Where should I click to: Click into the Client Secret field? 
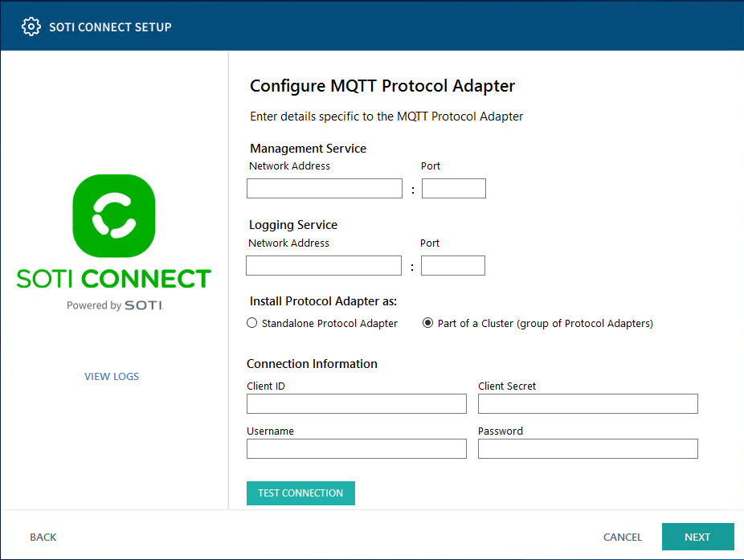[588, 403]
